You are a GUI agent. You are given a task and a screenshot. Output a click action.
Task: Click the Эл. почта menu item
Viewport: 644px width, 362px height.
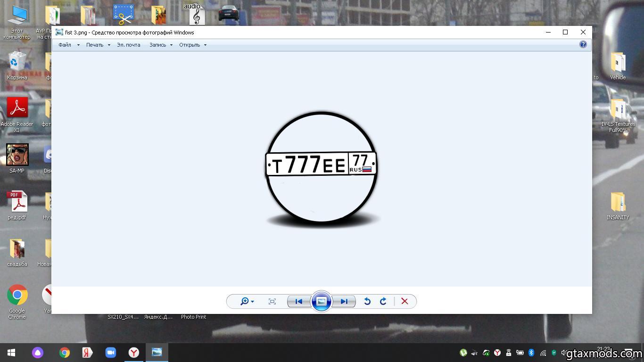(x=129, y=45)
